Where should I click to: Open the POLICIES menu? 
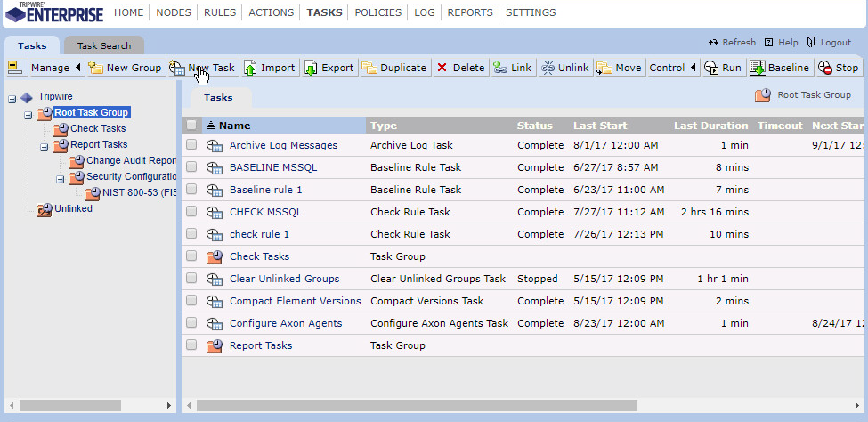tap(377, 12)
